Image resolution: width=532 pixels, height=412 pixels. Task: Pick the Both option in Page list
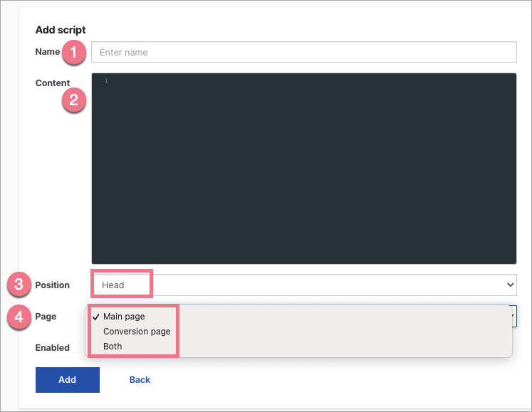(113, 347)
